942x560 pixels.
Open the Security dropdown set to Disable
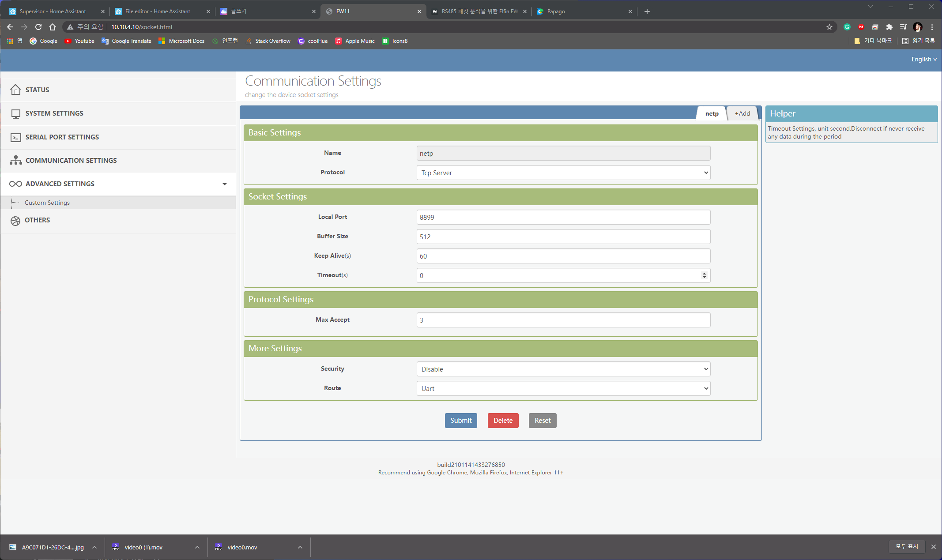tap(563, 369)
